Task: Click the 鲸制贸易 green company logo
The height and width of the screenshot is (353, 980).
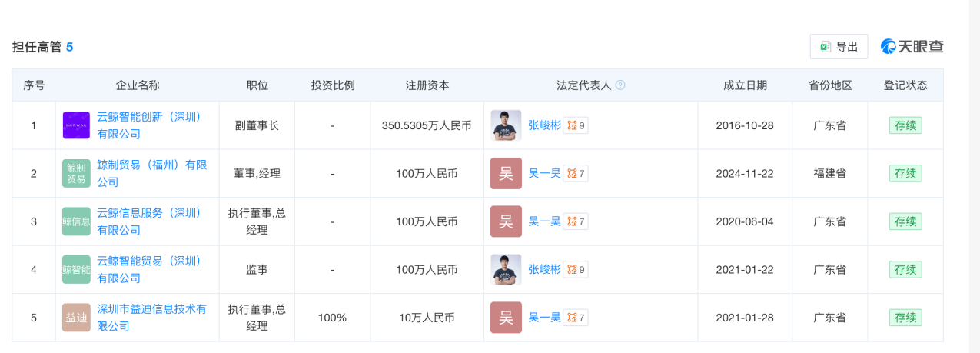Action: [x=76, y=173]
